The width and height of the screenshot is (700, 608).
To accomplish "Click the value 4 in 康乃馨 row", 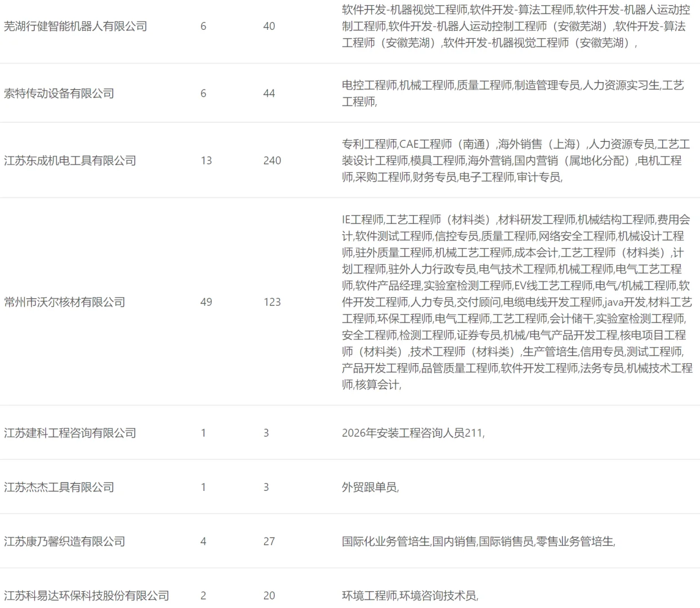I will pyautogui.click(x=203, y=542).
